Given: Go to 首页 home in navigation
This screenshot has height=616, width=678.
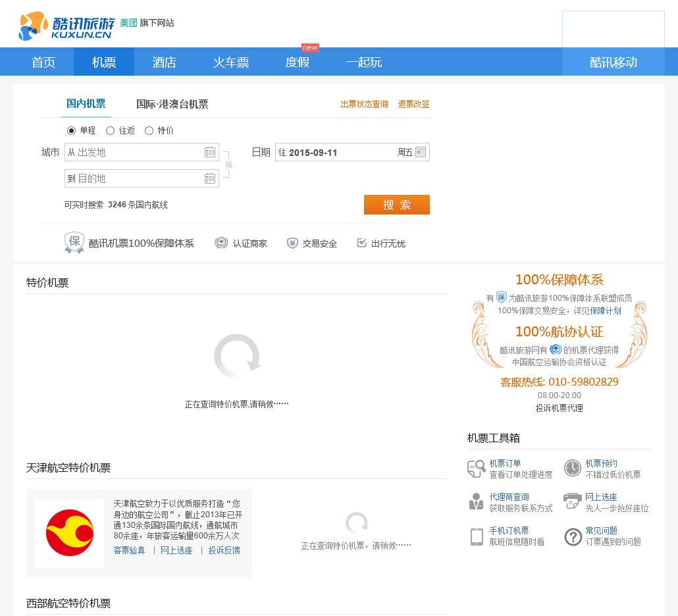Looking at the screenshot, I should [43, 62].
